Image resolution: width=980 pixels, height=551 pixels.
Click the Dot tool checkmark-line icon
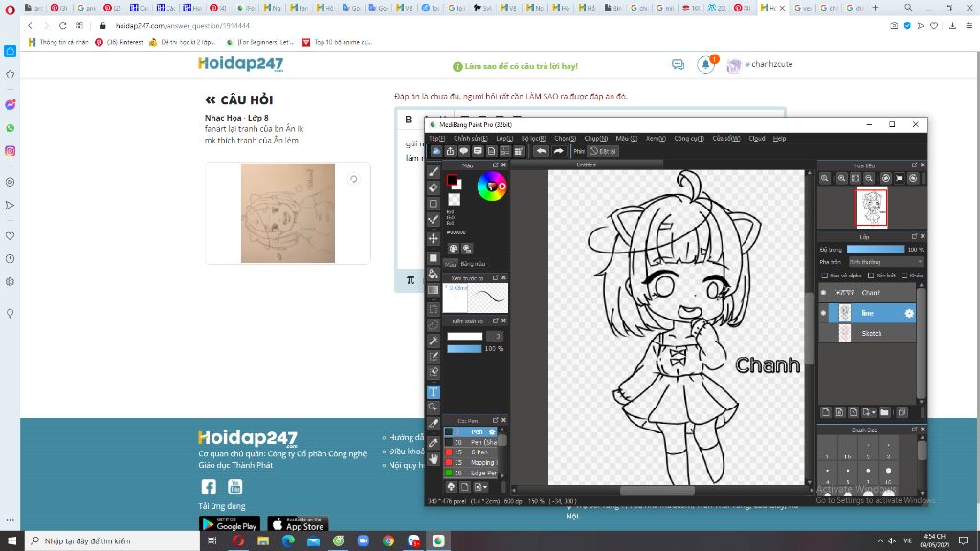(x=434, y=219)
